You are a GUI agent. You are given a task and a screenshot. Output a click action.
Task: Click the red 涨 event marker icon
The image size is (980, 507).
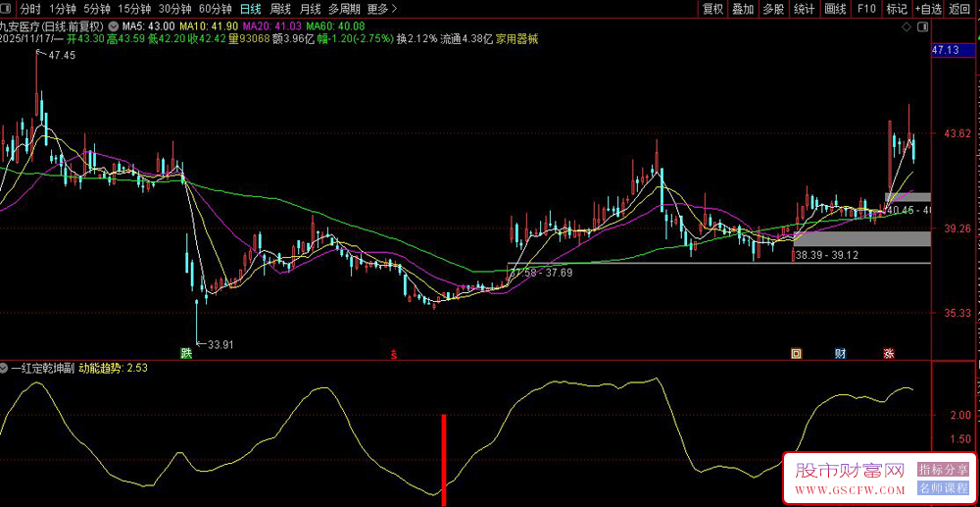tap(889, 352)
